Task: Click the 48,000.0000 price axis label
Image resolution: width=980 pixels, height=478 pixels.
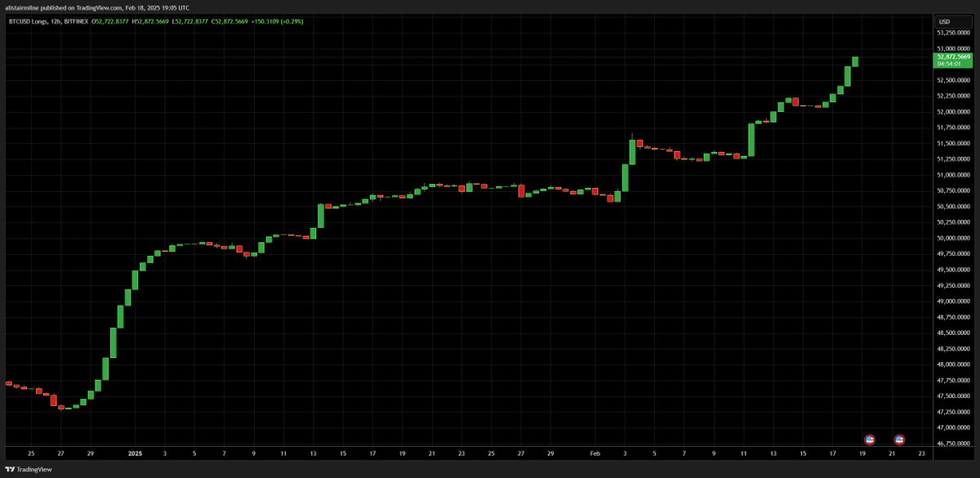Action: click(954, 364)
